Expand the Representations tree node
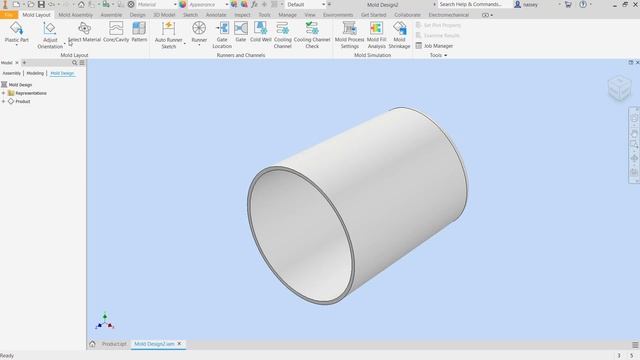640x360 pixels. (4, 93)
